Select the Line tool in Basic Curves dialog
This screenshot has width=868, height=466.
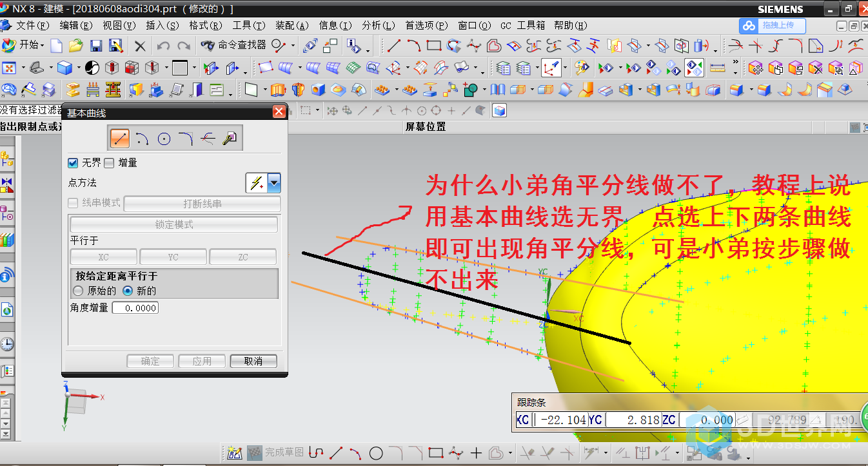pos(120,138)
